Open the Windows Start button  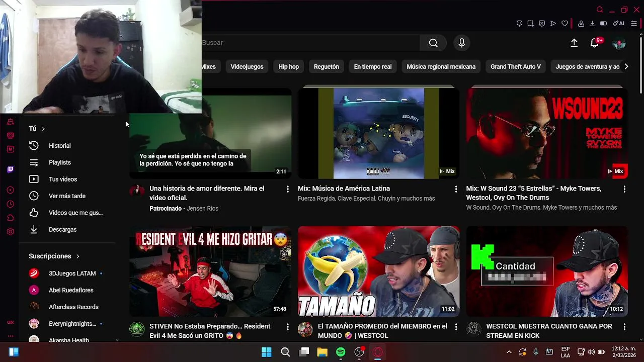click(267, 352)
